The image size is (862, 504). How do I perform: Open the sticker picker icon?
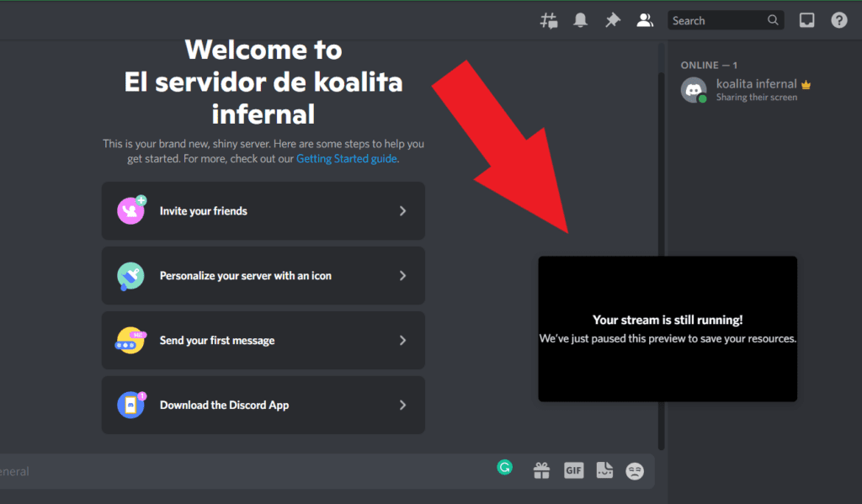604,470
